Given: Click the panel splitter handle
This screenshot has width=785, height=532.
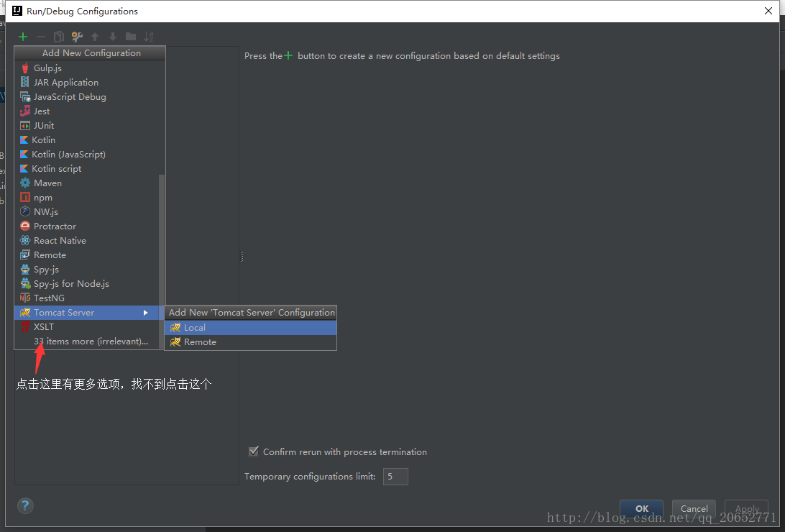Looking at the screenshot, I should tap(242, 256).
